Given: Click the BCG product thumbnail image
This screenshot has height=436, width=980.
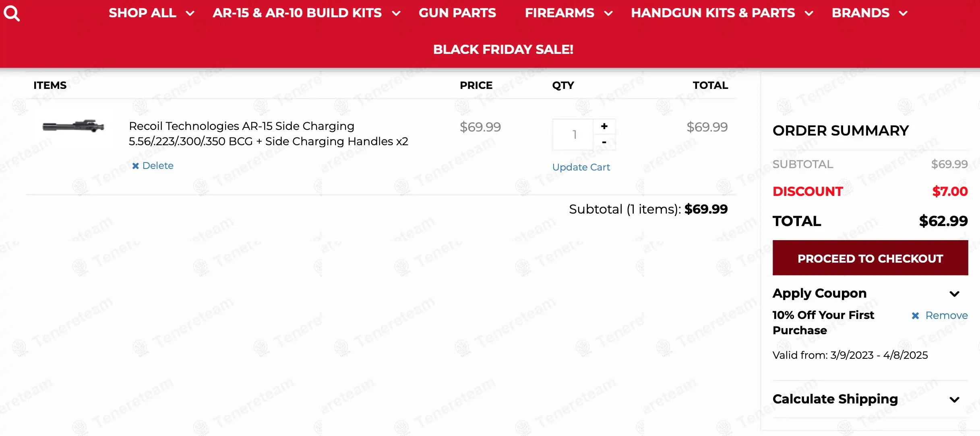Looking at the screenshot, I should click(x=73, y=127).
